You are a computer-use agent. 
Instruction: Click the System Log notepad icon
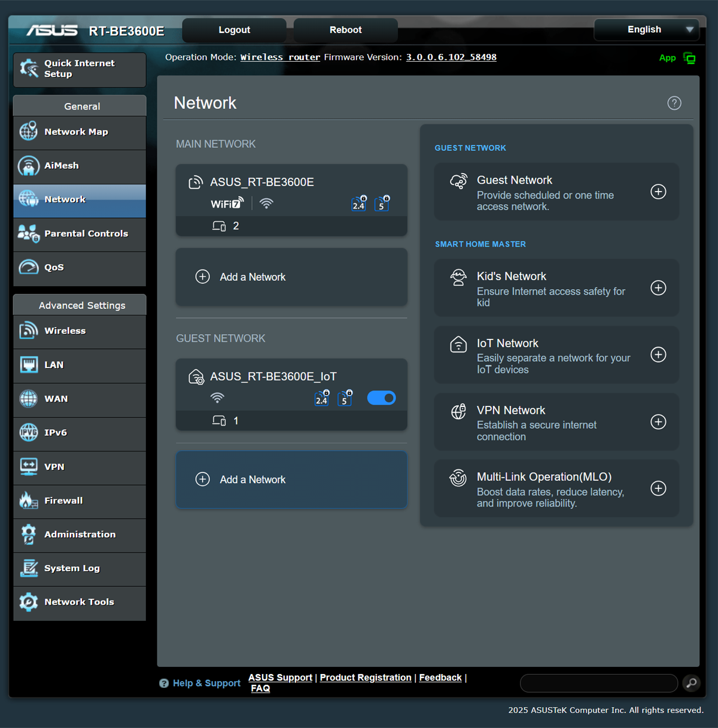pos(29,568)
